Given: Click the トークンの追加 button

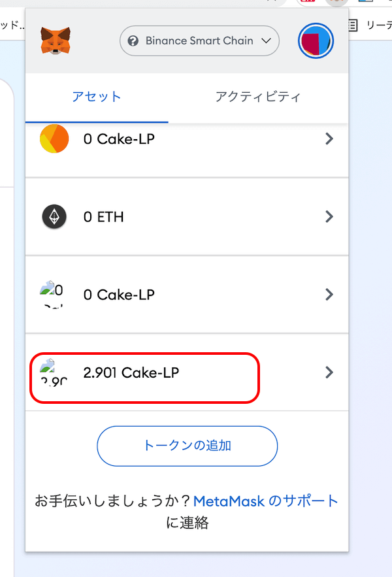Looking at the screenshot, I should 187,446.
